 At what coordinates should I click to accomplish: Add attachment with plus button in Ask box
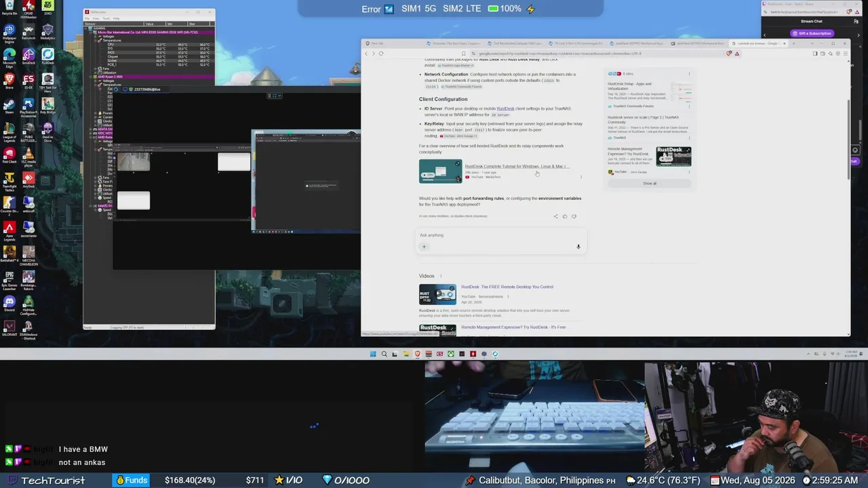[x=424, y=247]
